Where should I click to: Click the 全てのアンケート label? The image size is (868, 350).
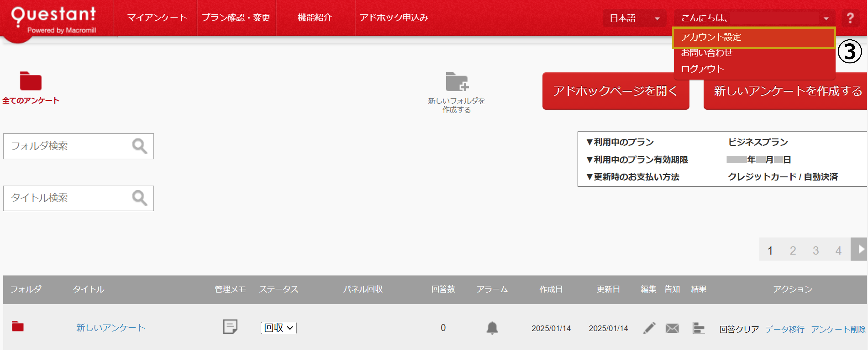point(31,101)
